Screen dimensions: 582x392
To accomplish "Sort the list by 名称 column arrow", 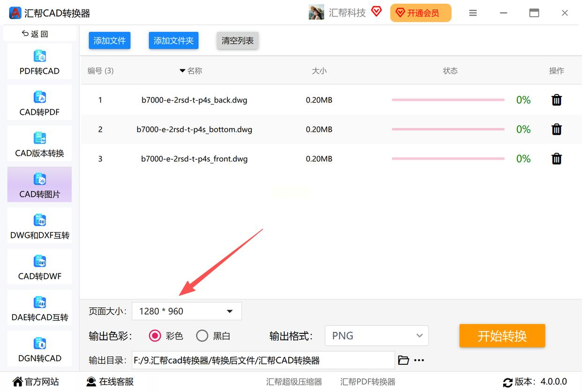I will coord(182,71).
